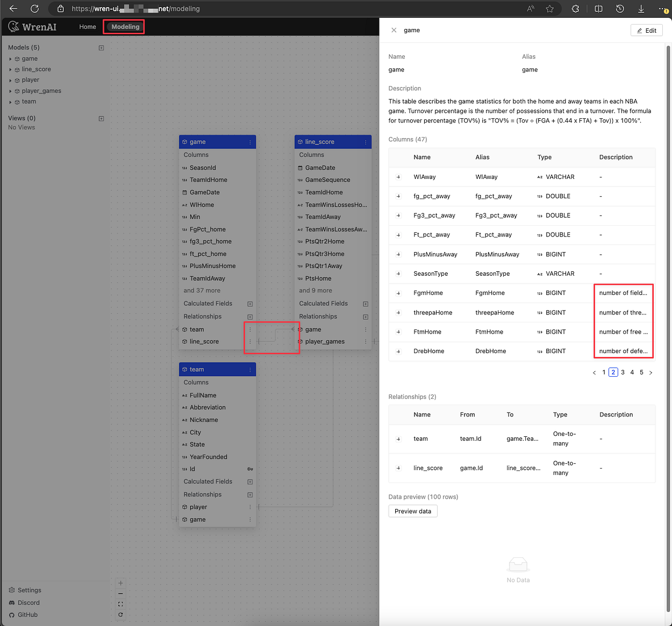Refresh the diagram layout icon

click(x=120, y=614)
